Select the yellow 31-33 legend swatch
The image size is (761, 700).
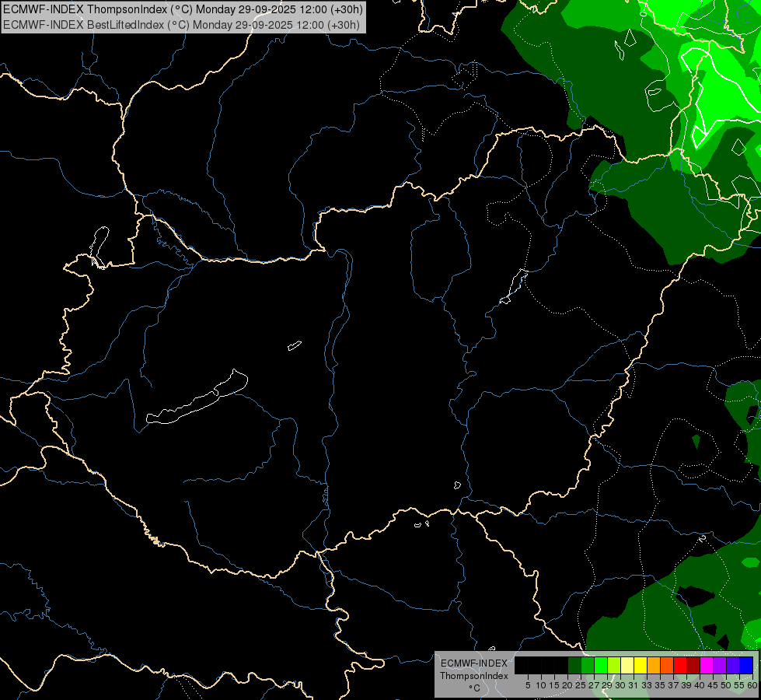tap(641, 665)
